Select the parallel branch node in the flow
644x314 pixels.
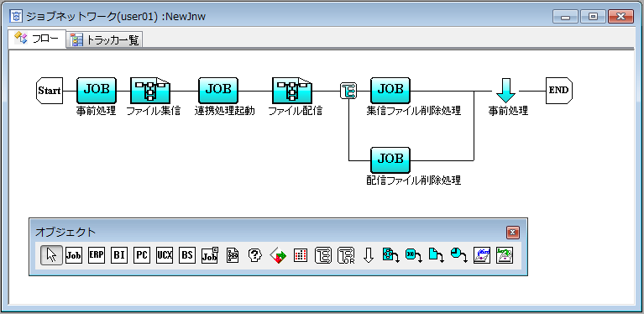(348, 91)
